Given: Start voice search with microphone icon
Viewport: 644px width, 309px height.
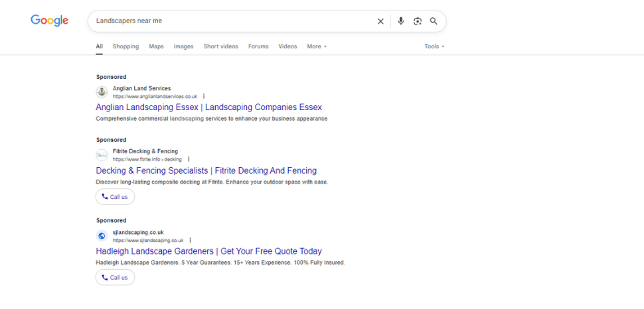Looking at the screenshot, I should [401, 21].
